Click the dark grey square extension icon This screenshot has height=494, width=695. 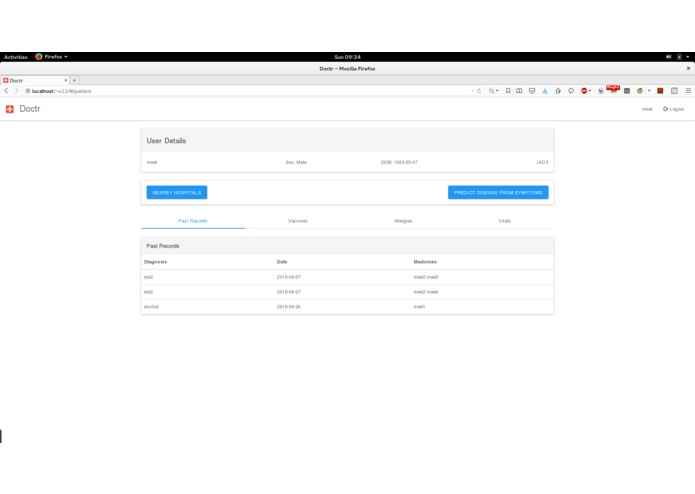click(627, 91)
